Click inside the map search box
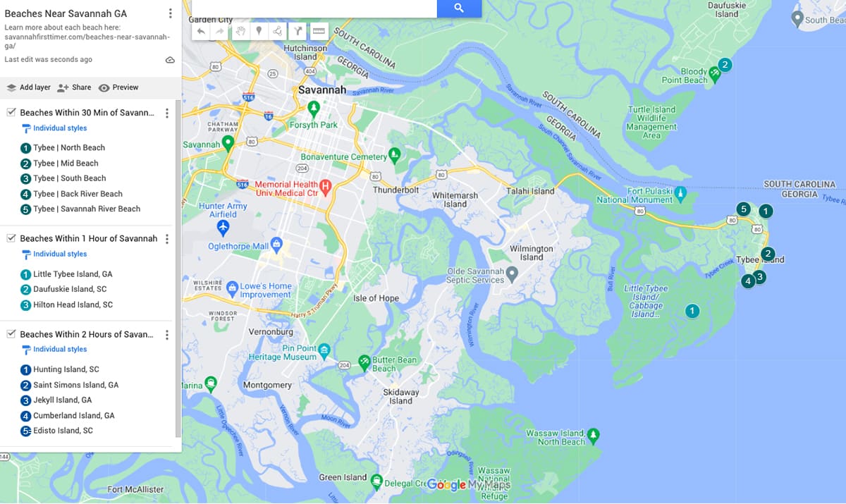 314,8
